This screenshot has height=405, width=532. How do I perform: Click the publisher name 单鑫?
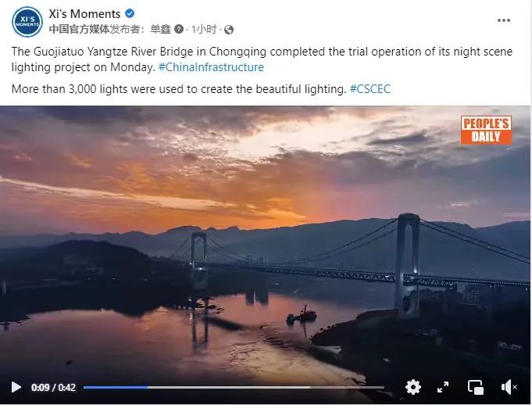[161, 30]
